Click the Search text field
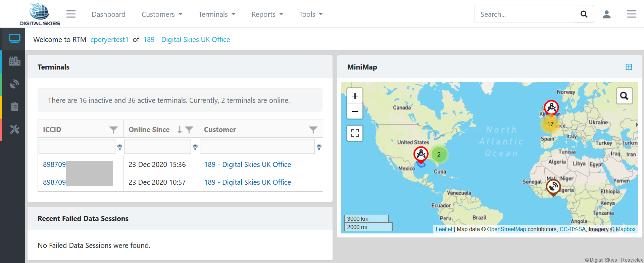This screenshot has height=263, width=644. click(525, 14)
